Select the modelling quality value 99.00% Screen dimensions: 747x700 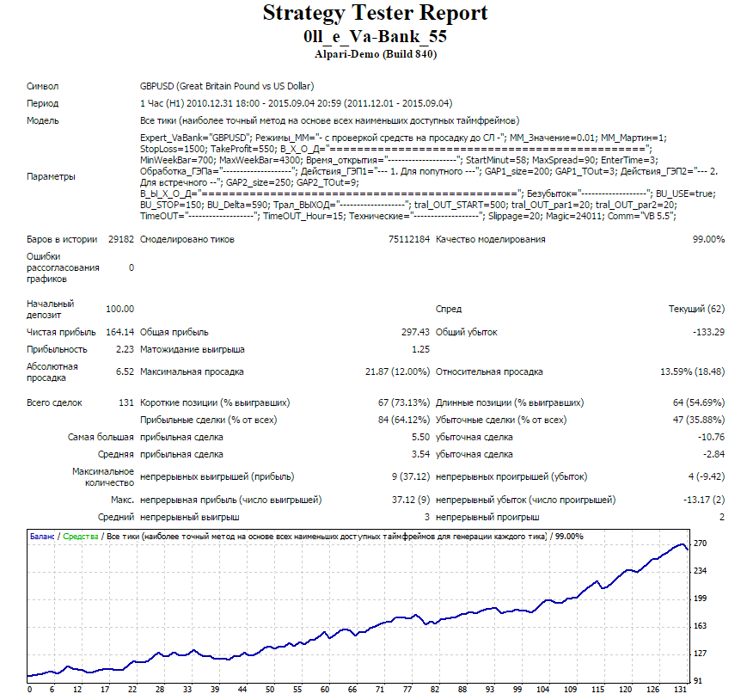click(708, 239)
